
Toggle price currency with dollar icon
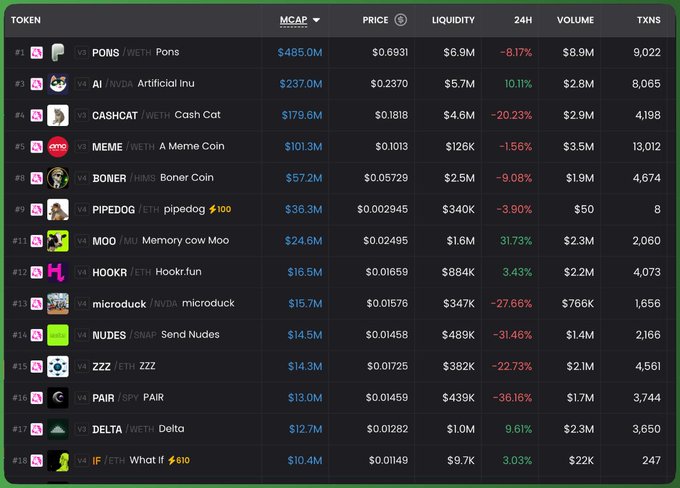(401, 20)
